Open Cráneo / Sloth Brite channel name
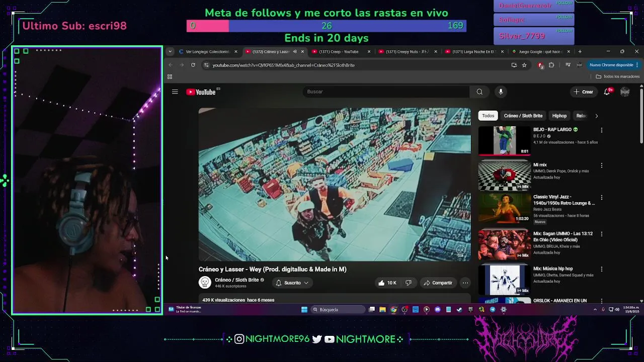The image size is (644, 362). [237, 280]
